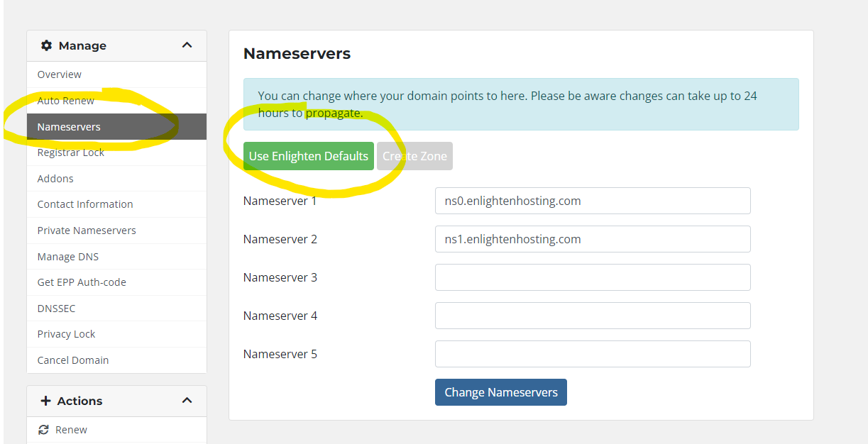This screenshot has height=444, width=868.
Task: Focus the Nameserver 1 input field
Action: [593, 201]
